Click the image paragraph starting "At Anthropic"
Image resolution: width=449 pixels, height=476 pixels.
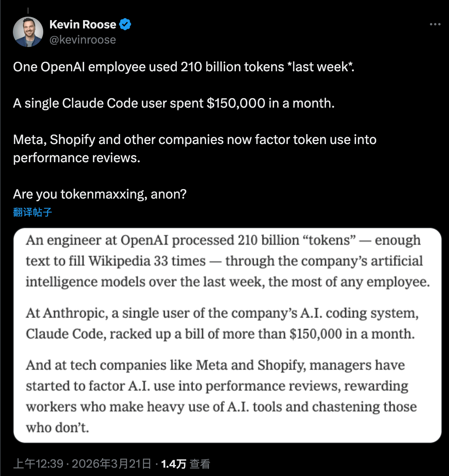click(x=222, y=323)
